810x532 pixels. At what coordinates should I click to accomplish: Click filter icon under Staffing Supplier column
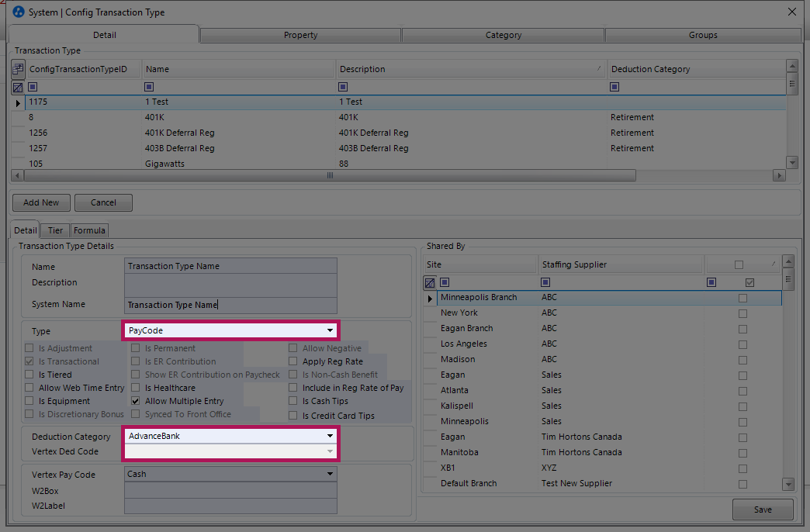545,282
